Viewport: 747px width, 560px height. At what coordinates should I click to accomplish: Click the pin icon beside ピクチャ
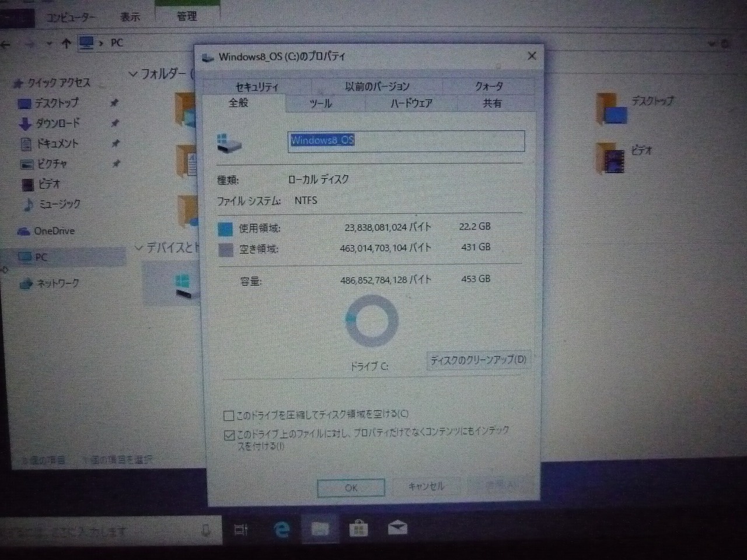[x=116, y=164]
